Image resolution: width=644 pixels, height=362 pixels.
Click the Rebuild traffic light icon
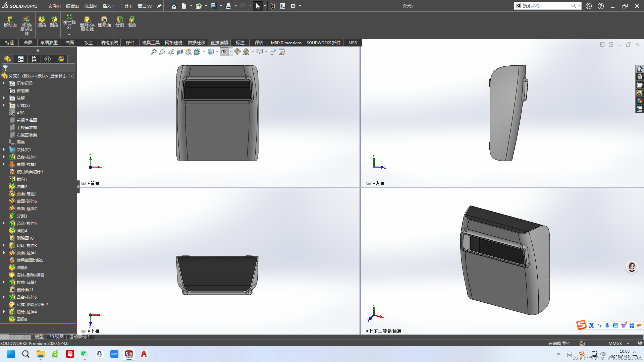[x=273, y=6]
